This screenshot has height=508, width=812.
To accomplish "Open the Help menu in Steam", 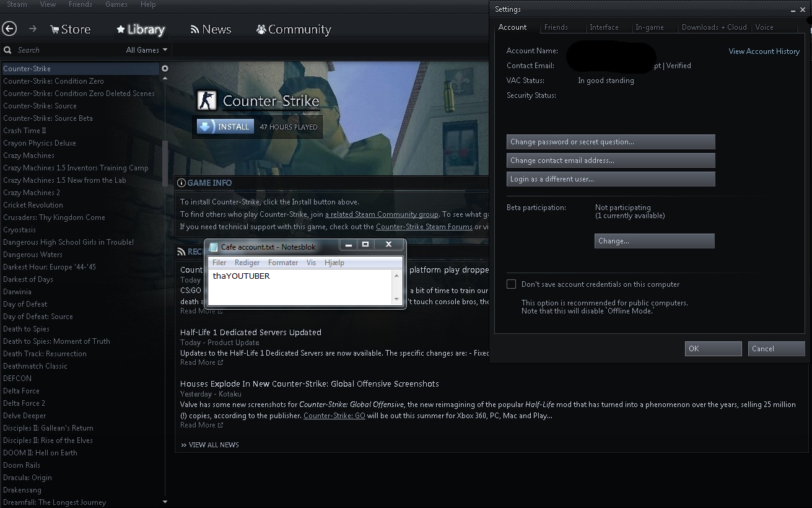I will tap(148, 4).
